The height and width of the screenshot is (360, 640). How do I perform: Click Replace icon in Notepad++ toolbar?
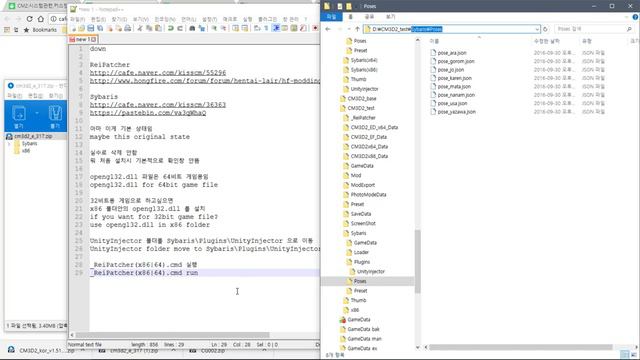click(201, 28)
